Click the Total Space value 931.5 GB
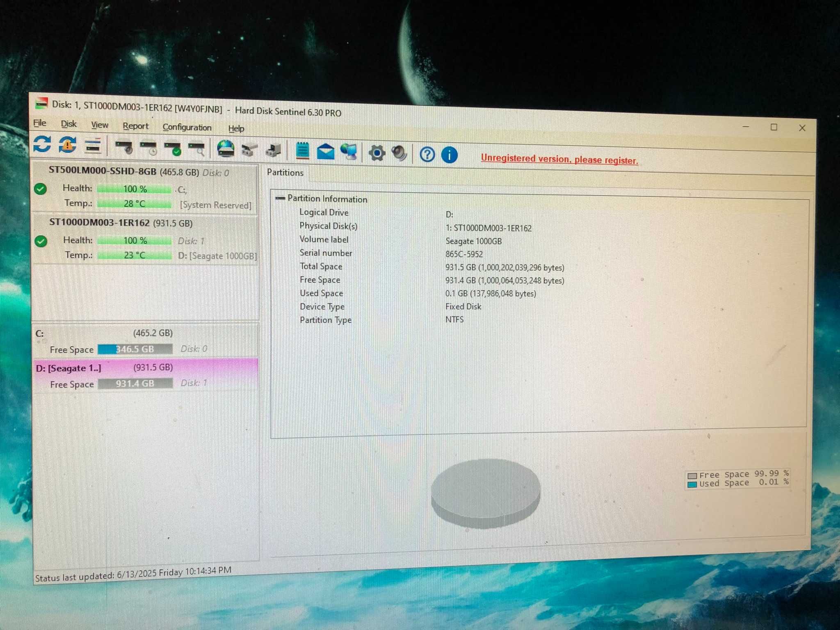The width and height of the screenshot is (840, 630). pos(505,268)
